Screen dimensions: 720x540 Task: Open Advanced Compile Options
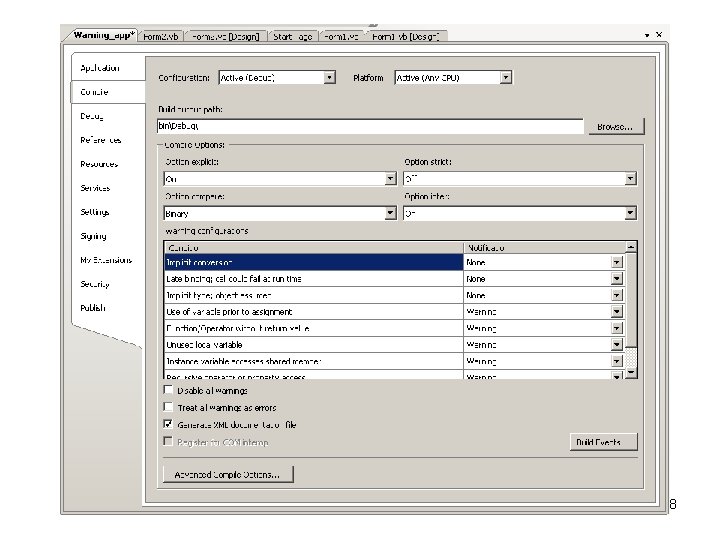coord(228,474)
